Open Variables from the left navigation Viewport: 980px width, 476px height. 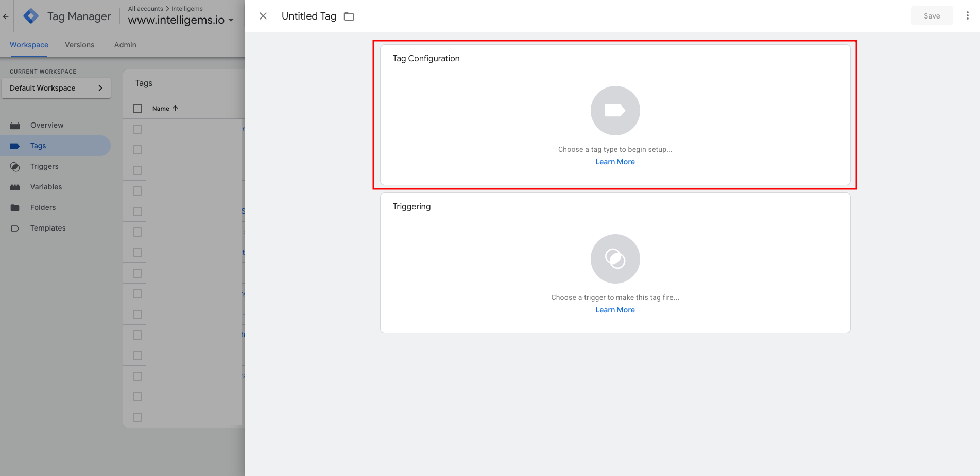46,187
